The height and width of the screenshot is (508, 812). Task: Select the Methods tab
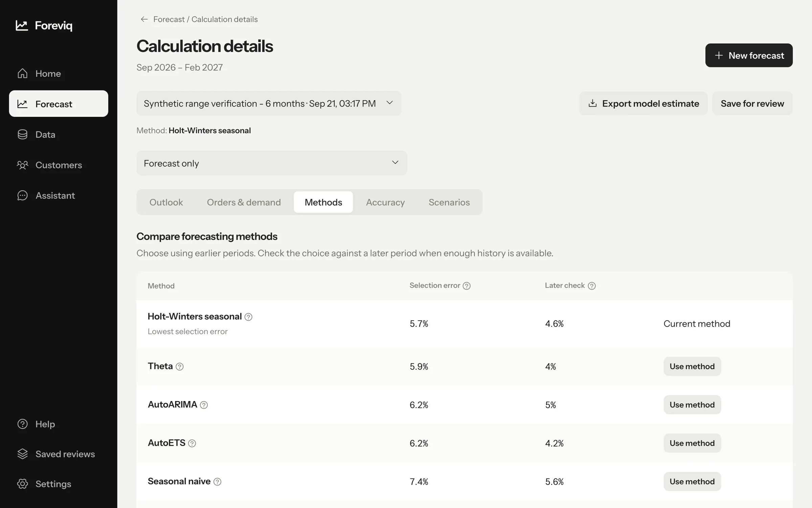point(323,202)
